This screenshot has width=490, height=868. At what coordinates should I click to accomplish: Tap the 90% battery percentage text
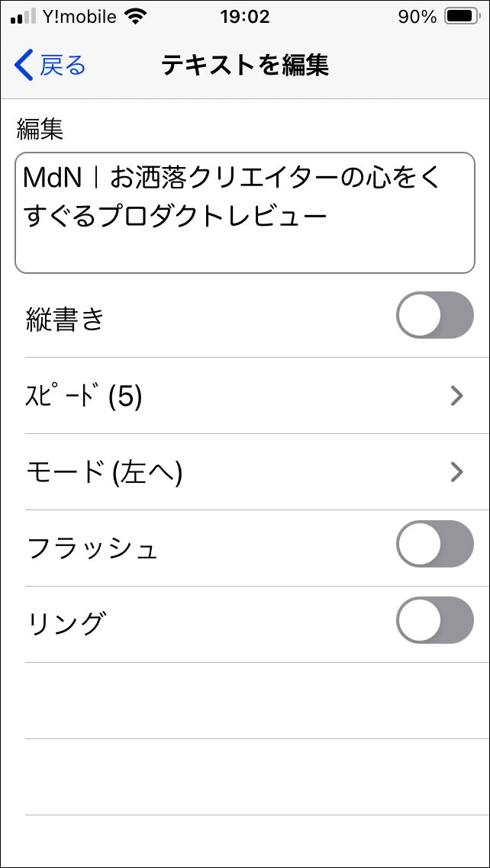point(417,17)
